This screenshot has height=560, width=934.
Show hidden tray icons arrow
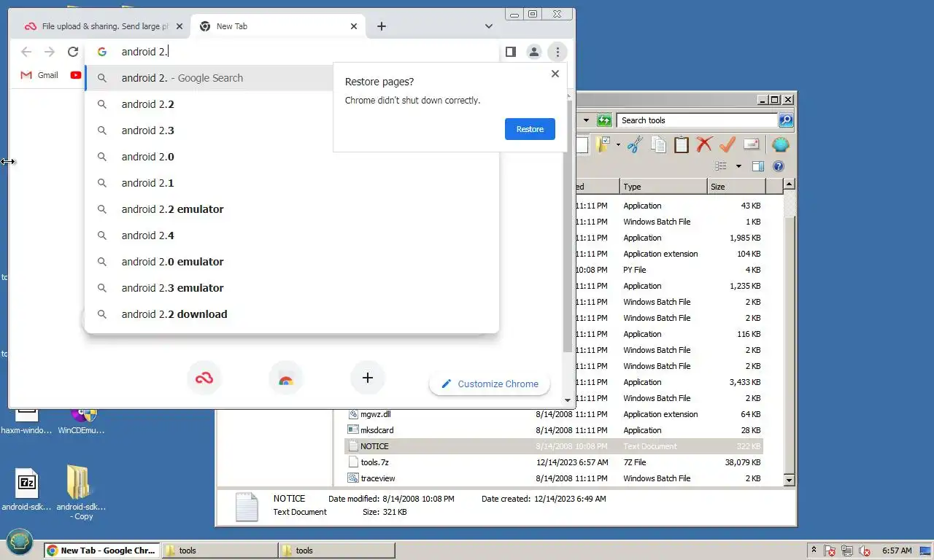click(x=814, y=551)
